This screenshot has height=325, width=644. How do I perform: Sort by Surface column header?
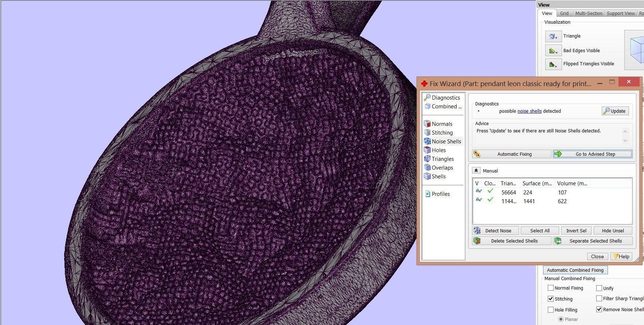click(x=537, y=183)
